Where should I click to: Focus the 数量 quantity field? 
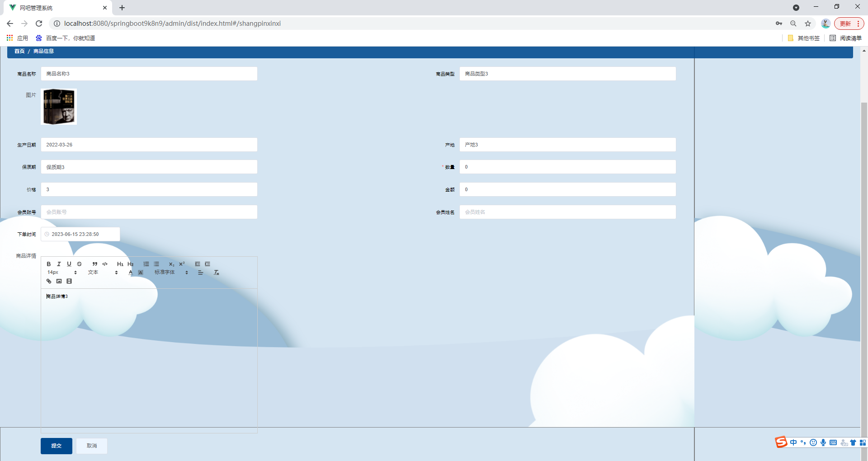pos(568,167)
